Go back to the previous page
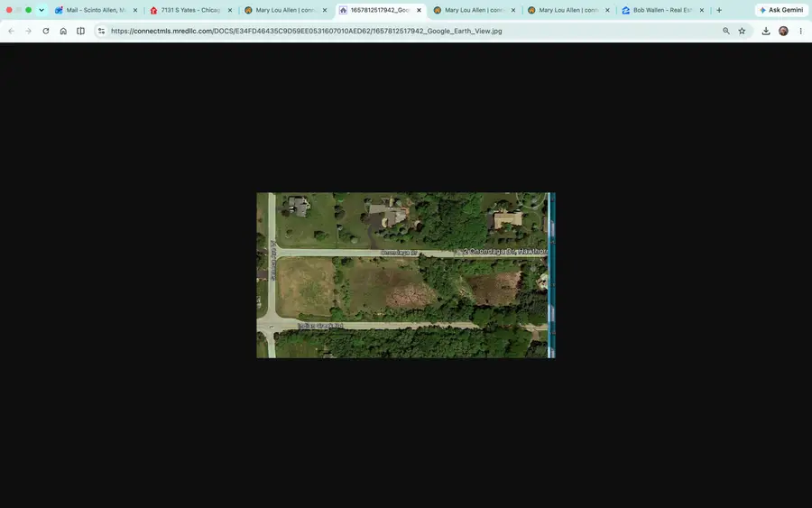This screenshot has width=812, height=508. tap(12, 31)
